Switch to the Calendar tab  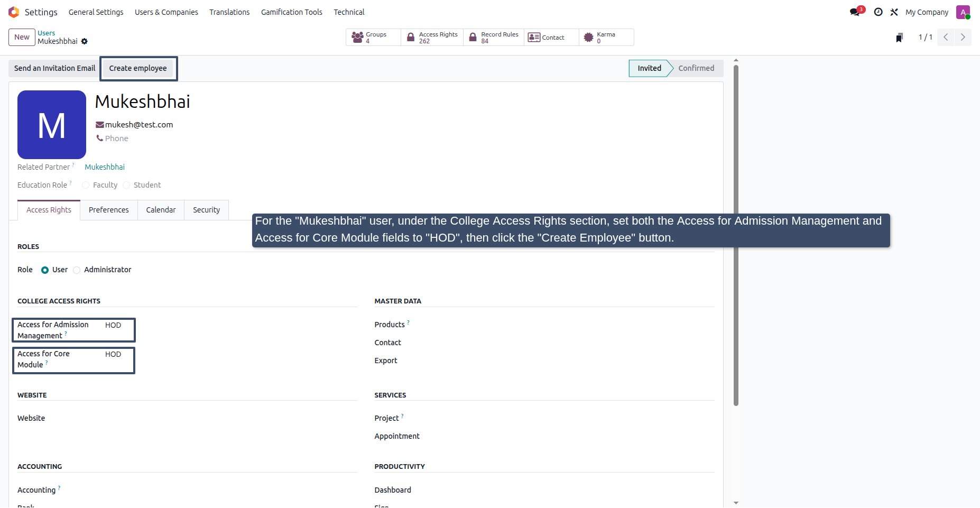tap(161, 210)
